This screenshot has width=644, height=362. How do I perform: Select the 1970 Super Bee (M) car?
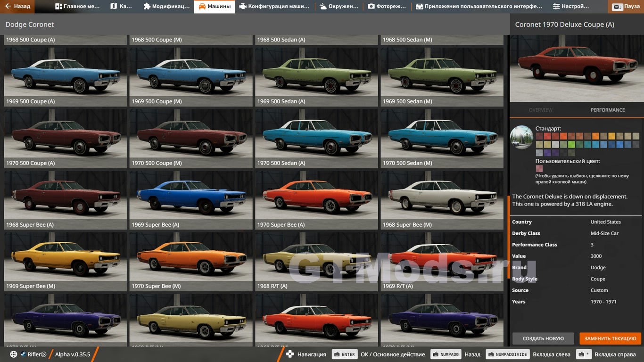tap(191, 262)
